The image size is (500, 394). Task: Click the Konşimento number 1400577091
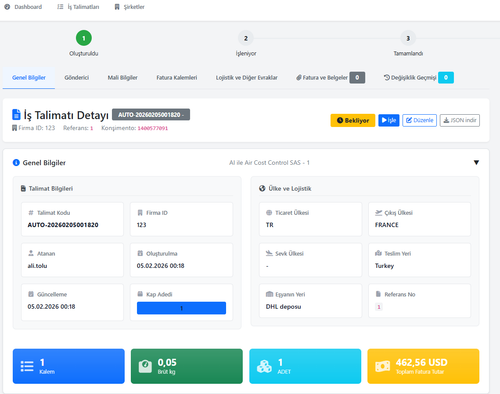tap(153, 128)
